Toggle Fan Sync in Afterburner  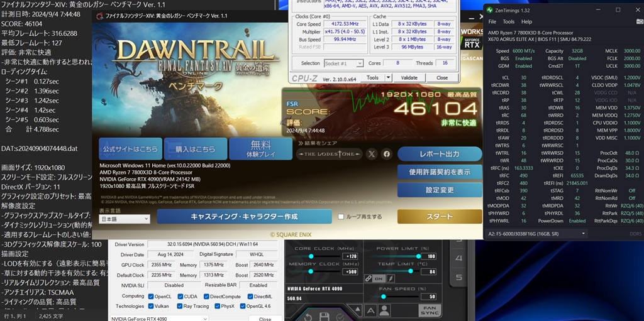(430, 310)
